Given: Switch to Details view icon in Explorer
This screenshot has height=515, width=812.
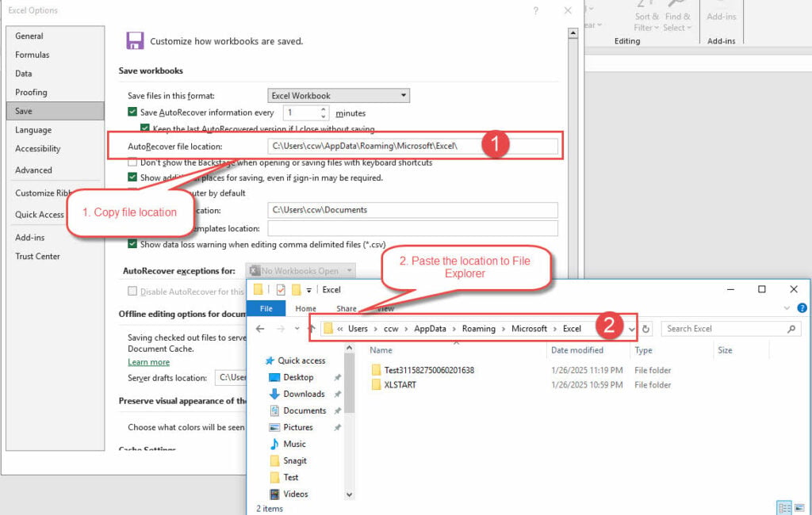Looking at the screenshot, I should [x=784, y=507].
